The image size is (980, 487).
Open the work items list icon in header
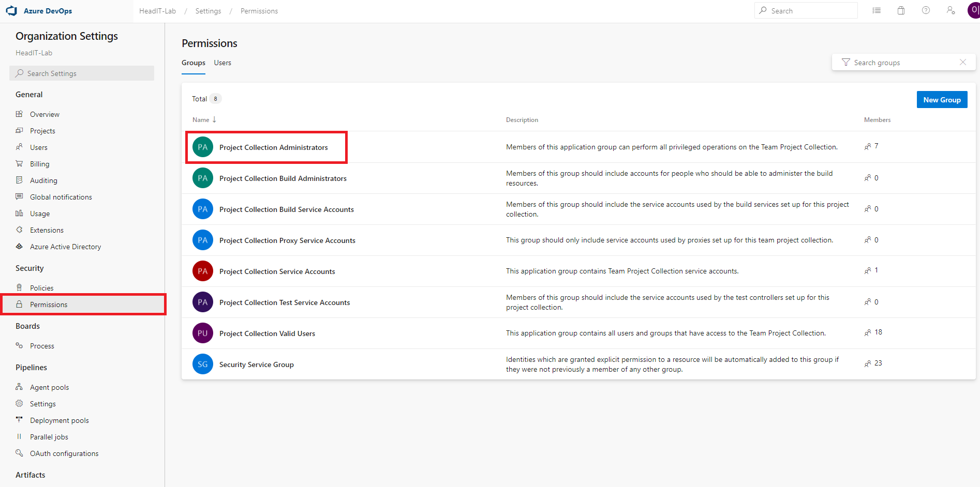click(877, 10)
